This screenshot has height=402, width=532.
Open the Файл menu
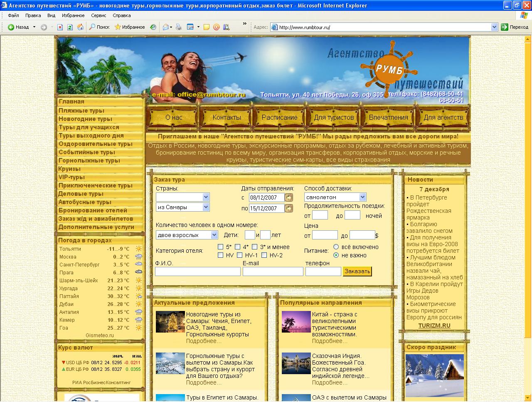click(x=13, y=15)
